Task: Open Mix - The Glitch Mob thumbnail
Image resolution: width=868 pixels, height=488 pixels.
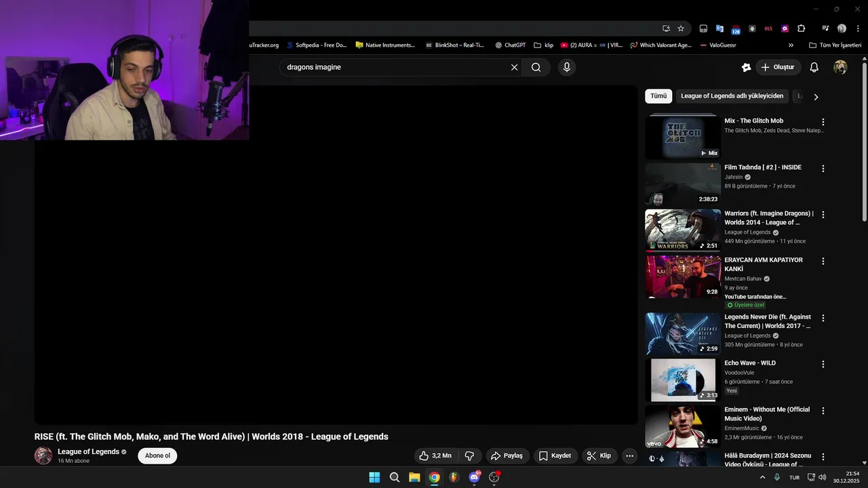Action: pos(683,136)
